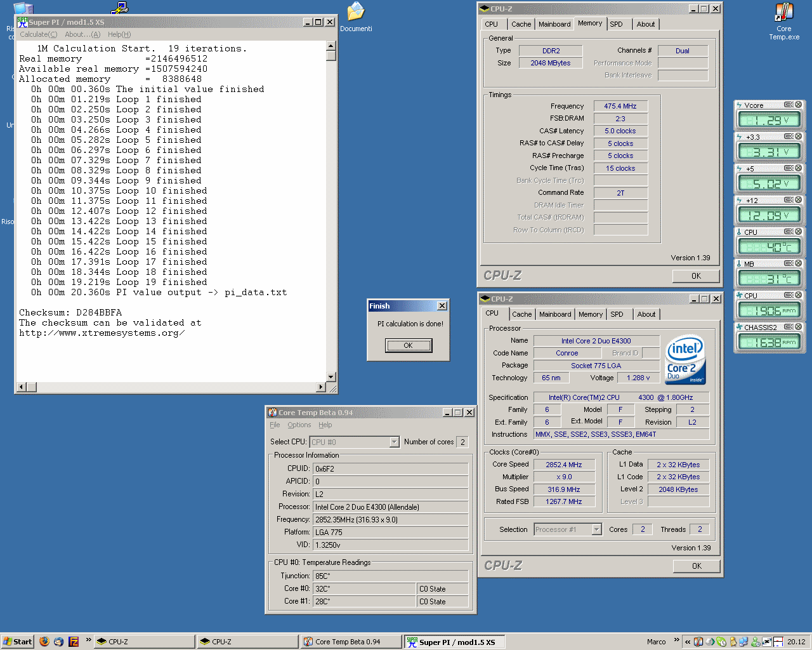Click the CPU fan RPM sensor settings icon
Screen dimensions: 812x650
(x=789, y=295)
